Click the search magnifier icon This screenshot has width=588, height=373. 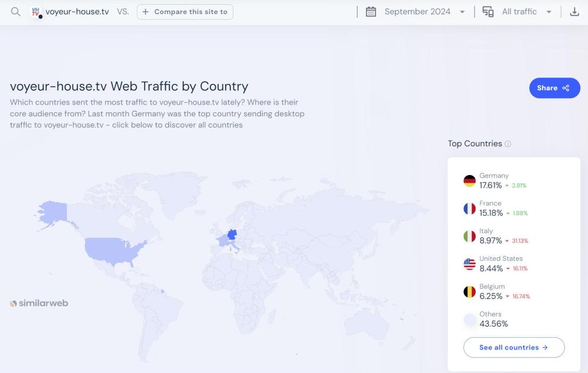coord(16,12)
